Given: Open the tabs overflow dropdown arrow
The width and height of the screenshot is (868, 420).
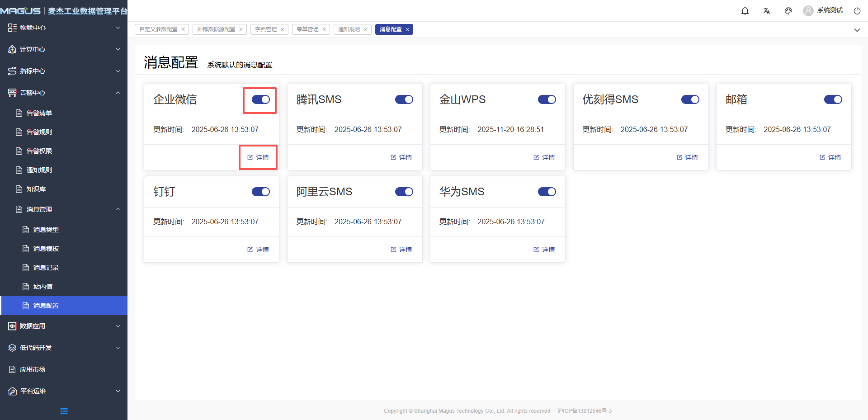Looking at the screenshot, I should 857,30.
